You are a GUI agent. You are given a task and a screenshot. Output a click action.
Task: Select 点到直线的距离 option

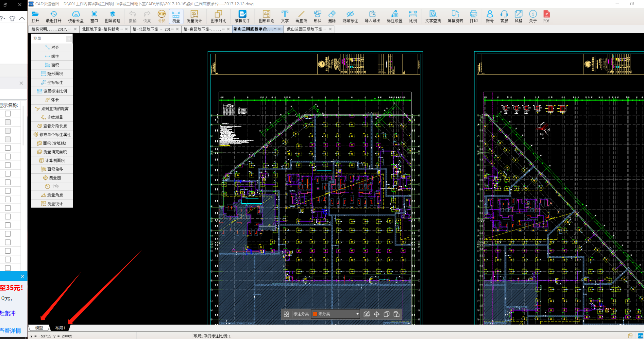pos(52,109)
